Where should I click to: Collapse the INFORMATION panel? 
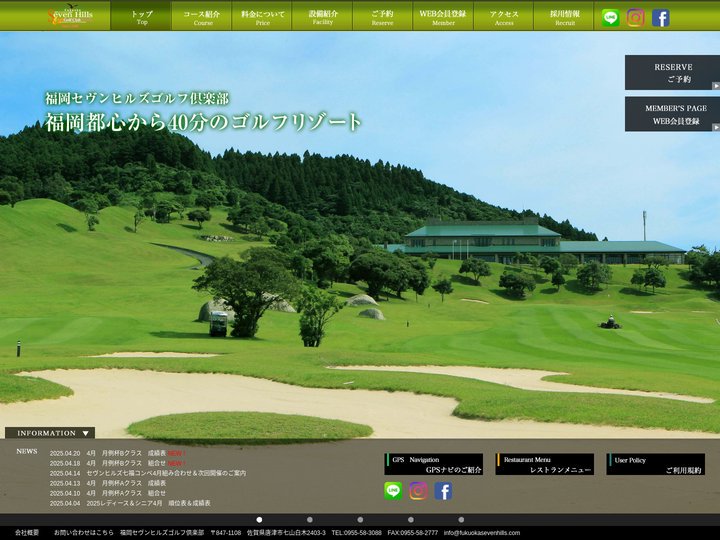50,433
